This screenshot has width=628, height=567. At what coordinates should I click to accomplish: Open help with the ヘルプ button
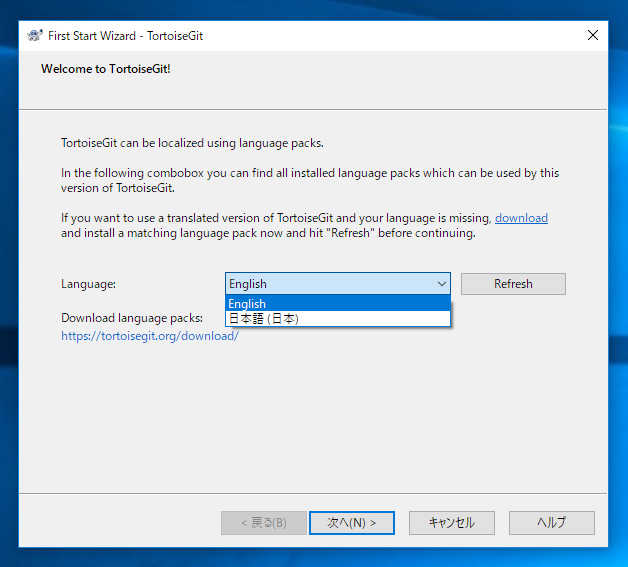point(552,523)
